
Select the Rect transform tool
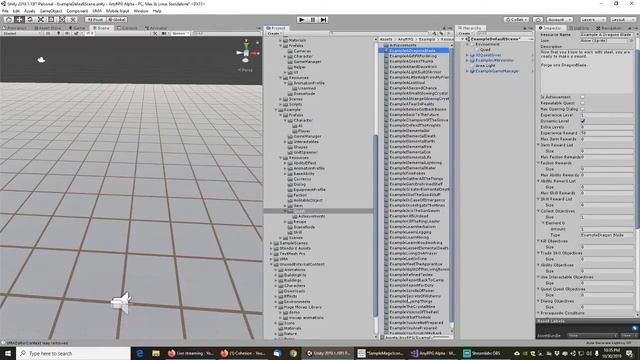(51, 20)
